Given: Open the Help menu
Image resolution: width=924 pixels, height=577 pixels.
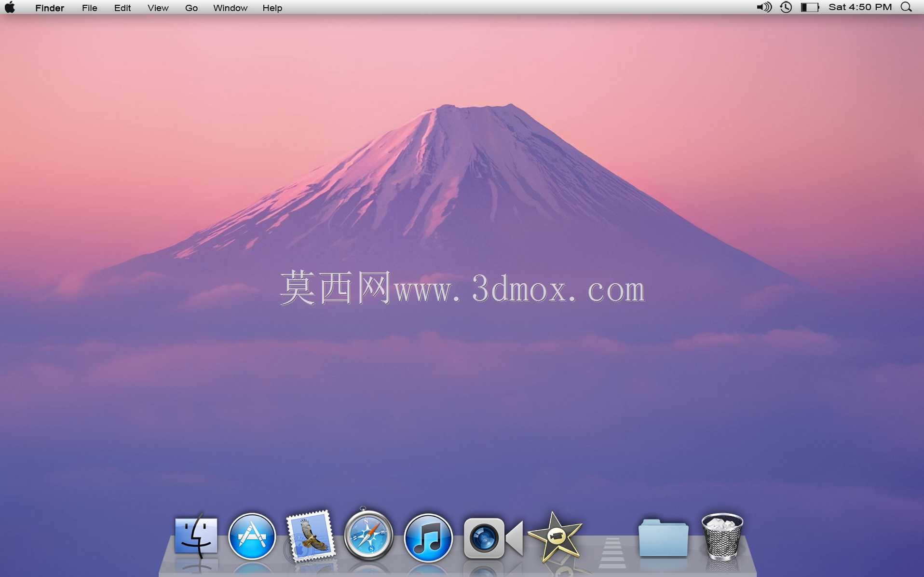Looking at the screenshot, I should click(272, 8).
